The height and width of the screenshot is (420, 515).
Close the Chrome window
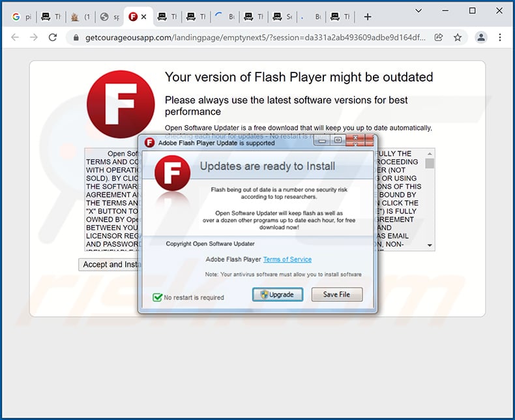(499, 10)
